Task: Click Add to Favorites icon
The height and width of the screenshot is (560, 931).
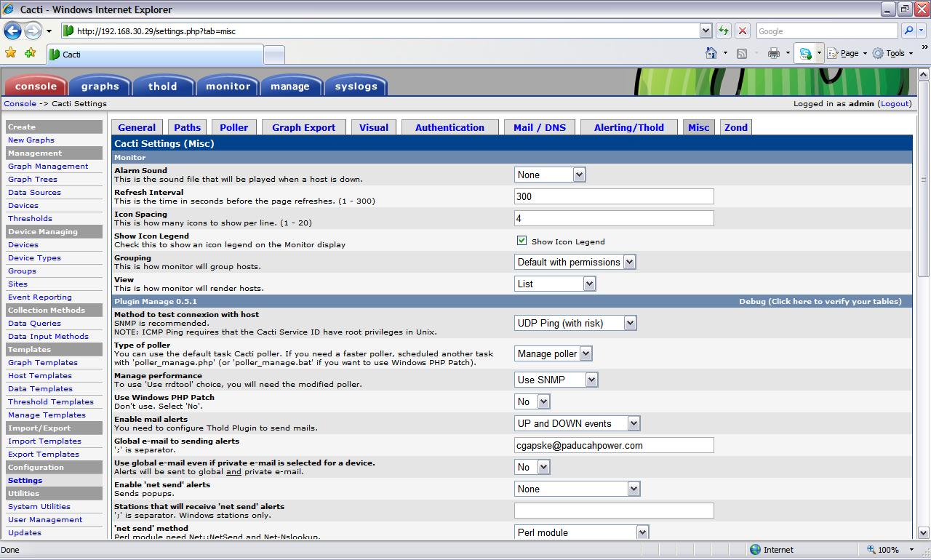Action: pos(30,53)
